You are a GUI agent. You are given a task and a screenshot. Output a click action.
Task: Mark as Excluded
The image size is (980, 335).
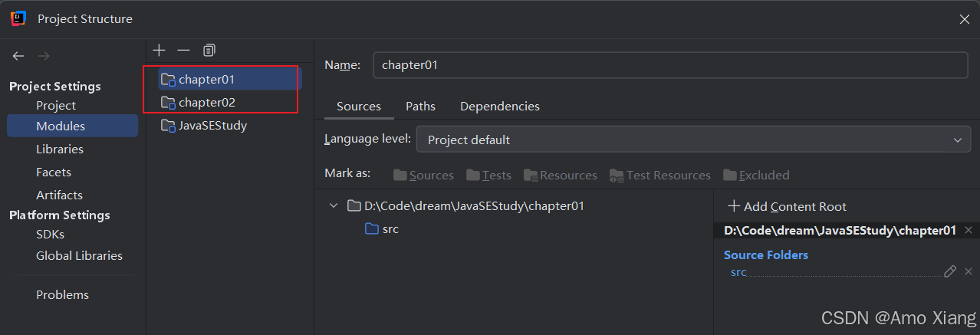756,175
